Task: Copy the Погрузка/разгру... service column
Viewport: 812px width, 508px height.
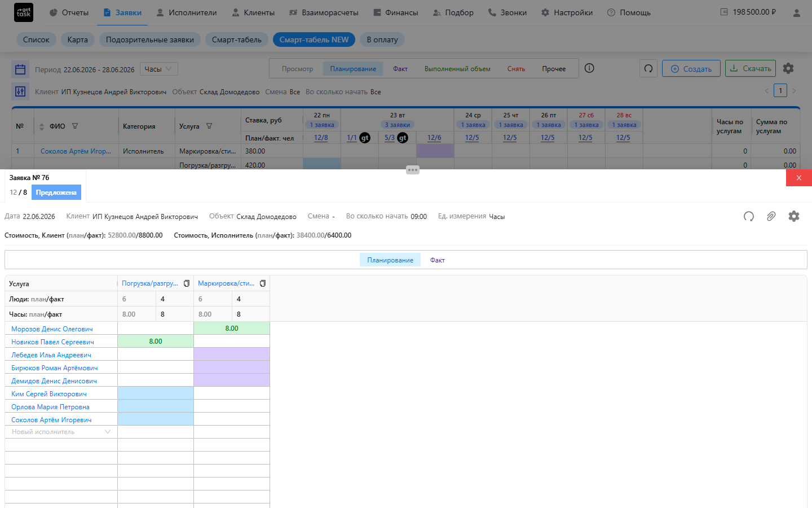Action: coord(187,283)
